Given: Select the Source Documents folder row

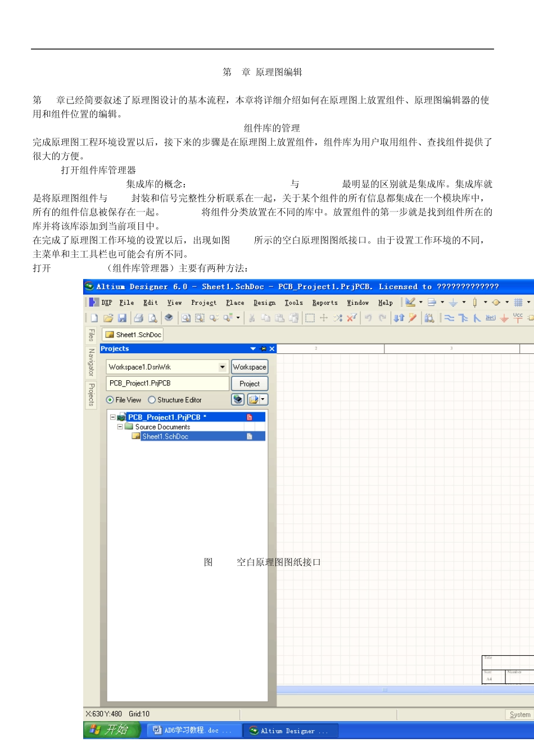Looking at the screenshot, I should pyautogui.click(x=162, y=427).
